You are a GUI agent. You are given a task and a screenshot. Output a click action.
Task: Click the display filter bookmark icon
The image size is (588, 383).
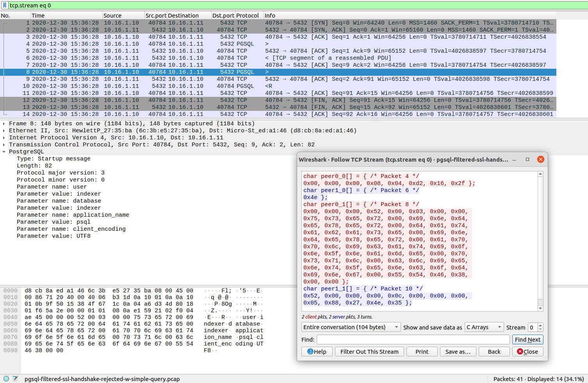[x=5, y=5]
